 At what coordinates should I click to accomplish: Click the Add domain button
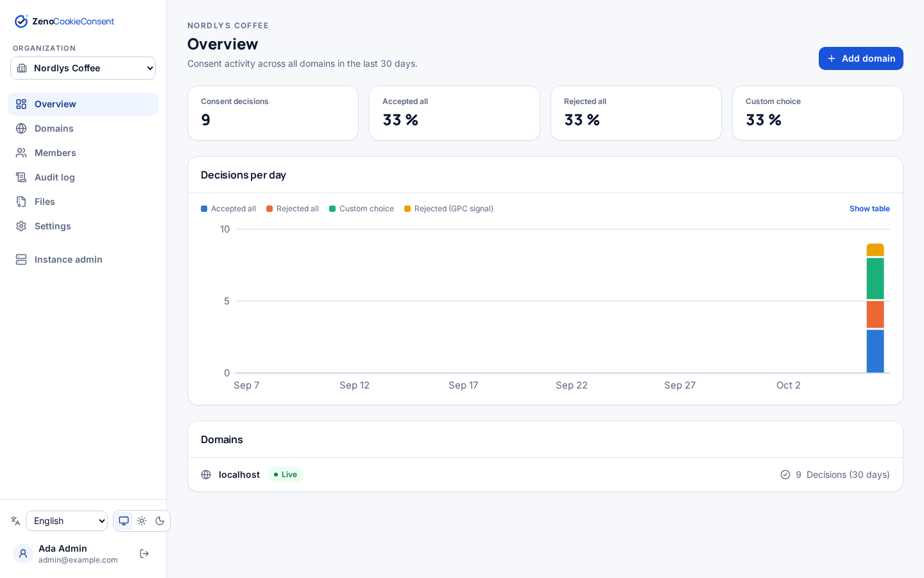point(860,58)
